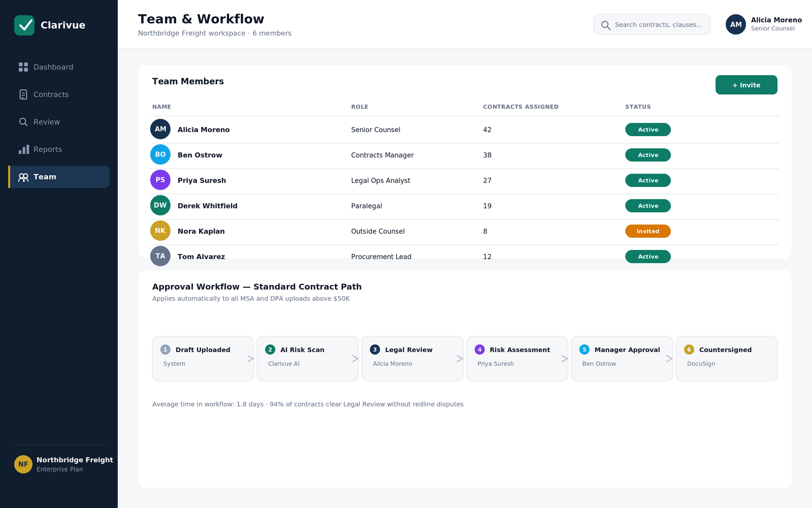This screenshot has width=812, height=508.
Task: Click step 5 number badge
Action: (585, 350)
